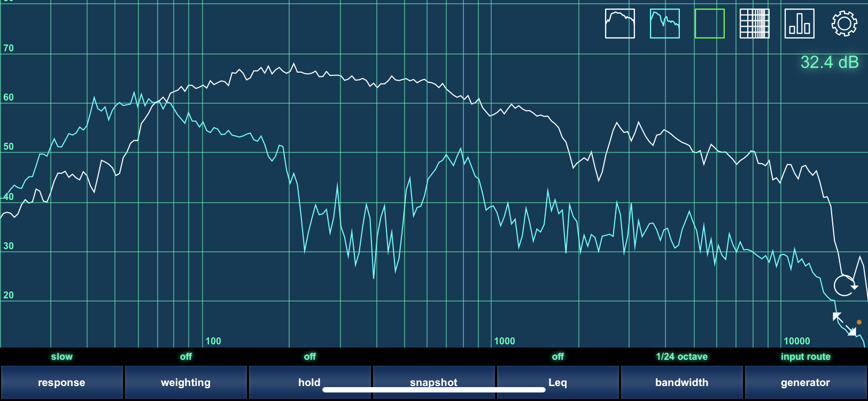Tap the empty green trace slot

pos(709,24)
